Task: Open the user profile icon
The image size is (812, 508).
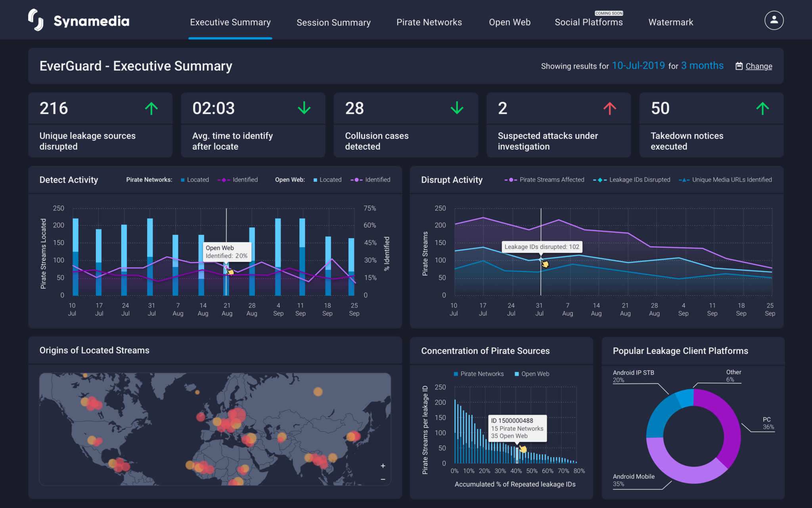Action: pos(774,20)
